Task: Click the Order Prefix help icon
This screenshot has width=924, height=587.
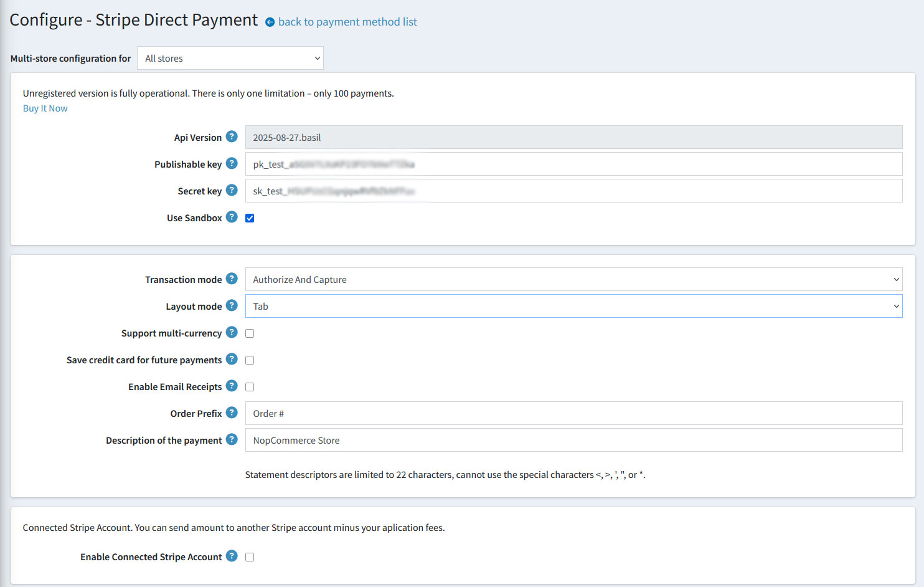Action: tap(232, 413)
